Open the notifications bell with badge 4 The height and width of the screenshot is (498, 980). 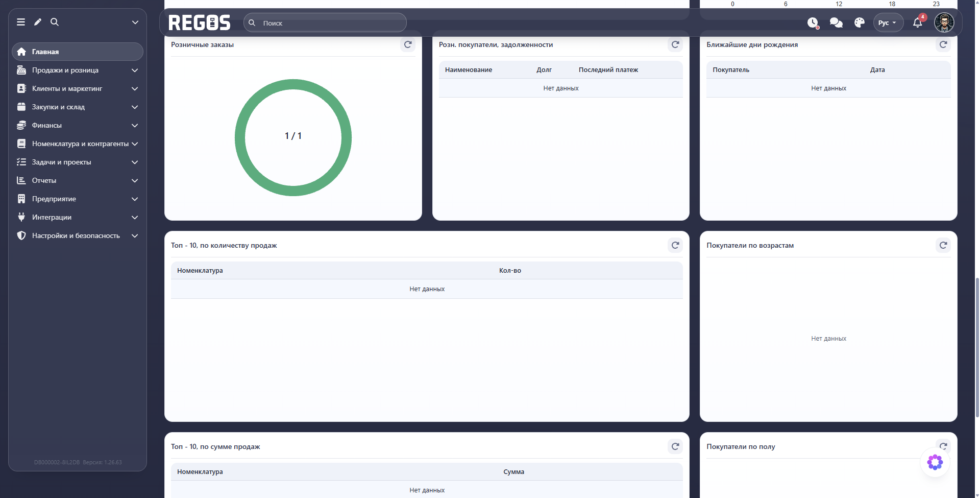[918, 22]
